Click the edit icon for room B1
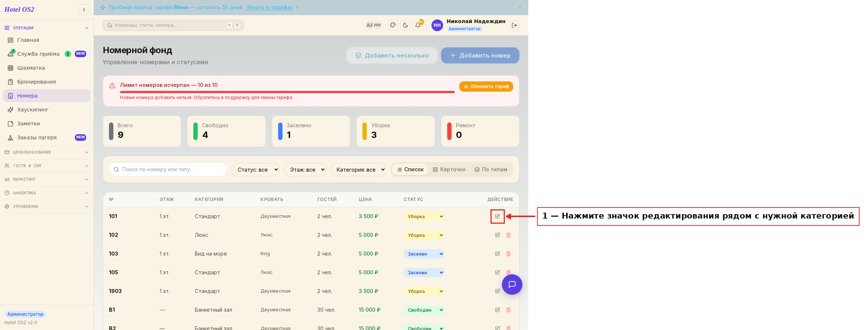Viewport: 868px width, 330px height. [497, 310]
